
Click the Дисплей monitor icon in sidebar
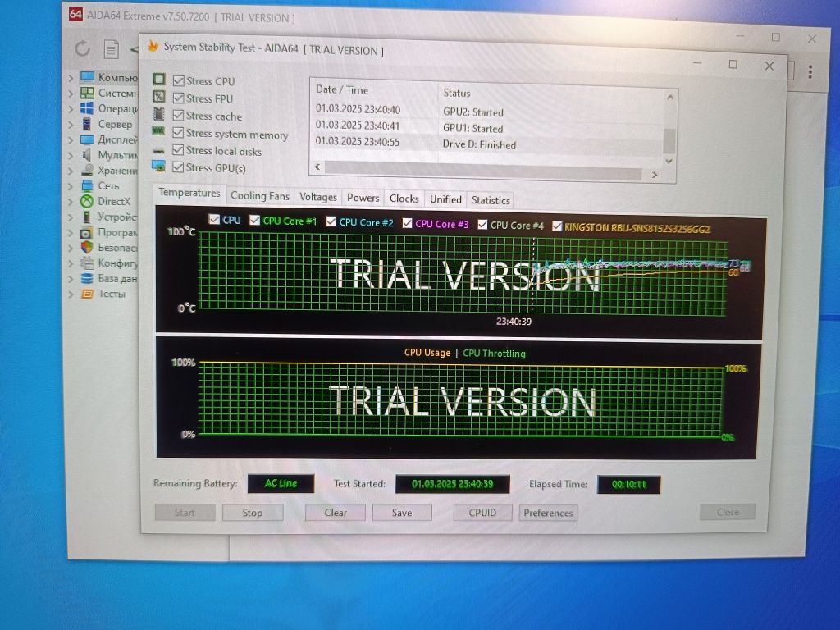coord(87,139)
